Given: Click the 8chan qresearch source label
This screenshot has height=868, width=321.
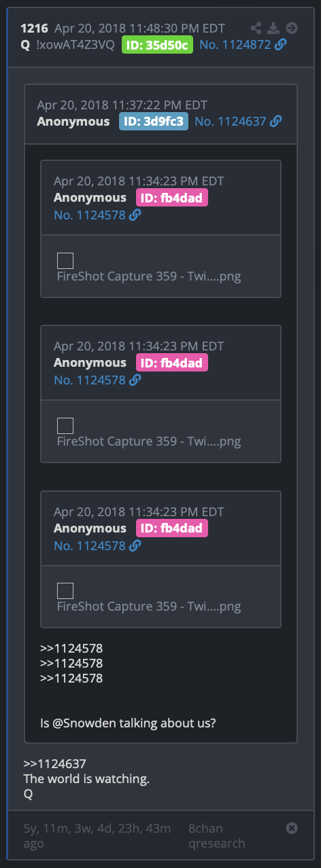Looking at the screenshot, I should (x=217, y=835).
